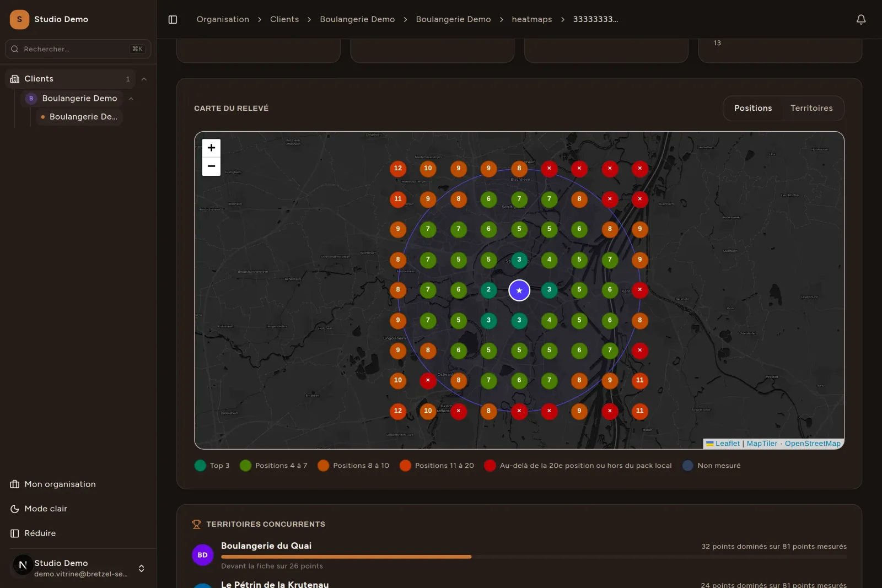Click the Mon organisation icon
This screenshot has width=882, height=588.
point(15,484)
